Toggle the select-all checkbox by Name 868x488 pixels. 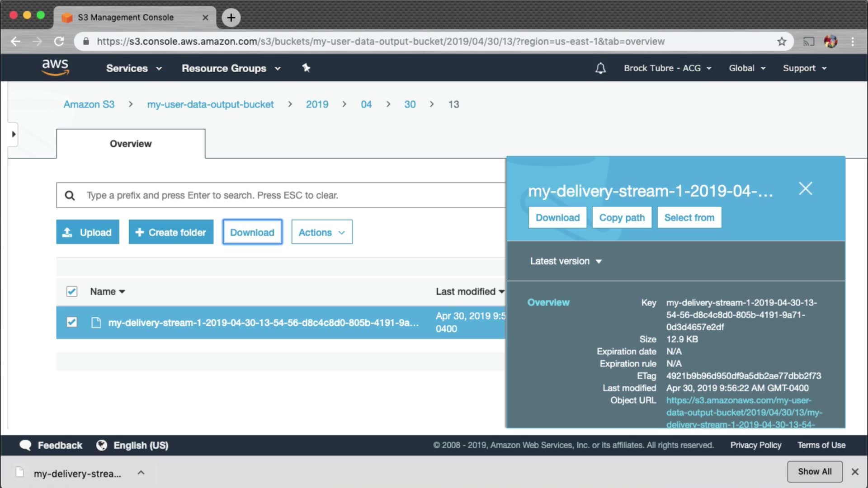[72, 291]
